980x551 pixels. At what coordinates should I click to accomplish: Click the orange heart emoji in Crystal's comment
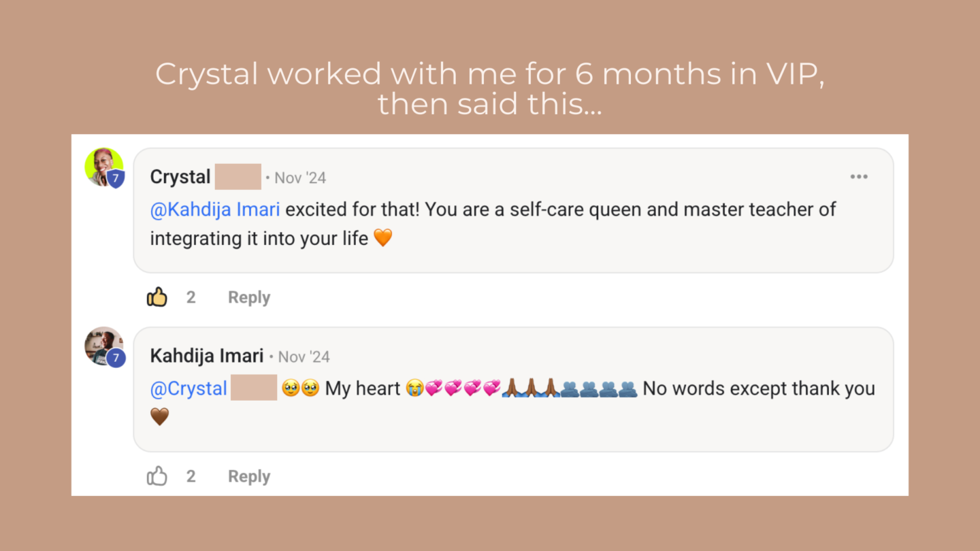383,238
